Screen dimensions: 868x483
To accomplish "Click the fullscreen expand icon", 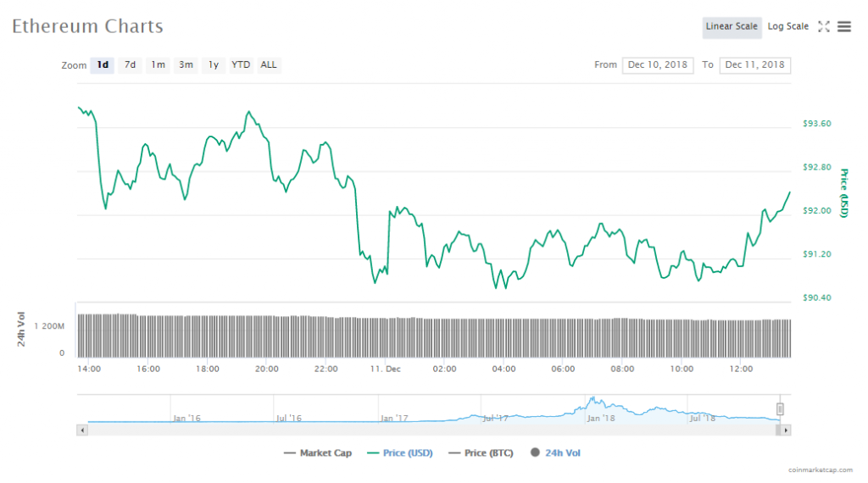I will [824, 26].
